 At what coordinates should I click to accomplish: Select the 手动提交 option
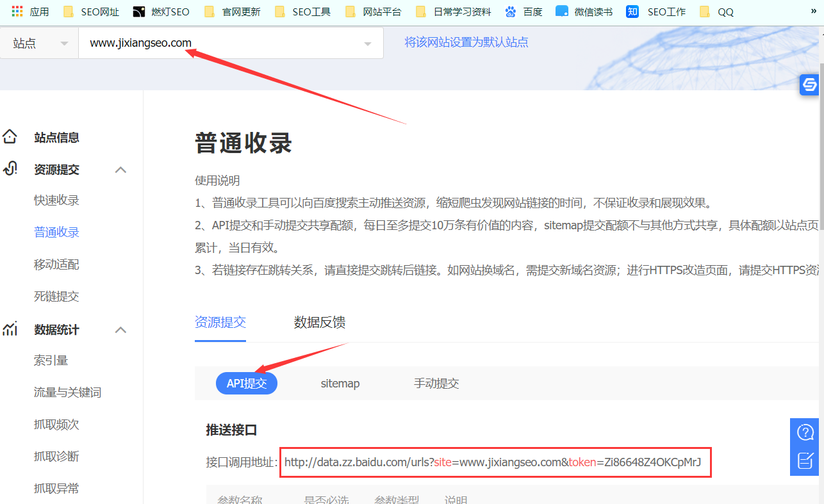(x=436, y=384)
